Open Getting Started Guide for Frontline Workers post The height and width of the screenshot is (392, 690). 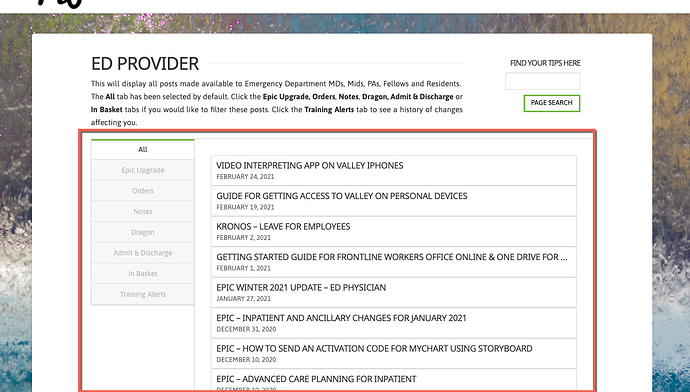(x=393, y=262)
